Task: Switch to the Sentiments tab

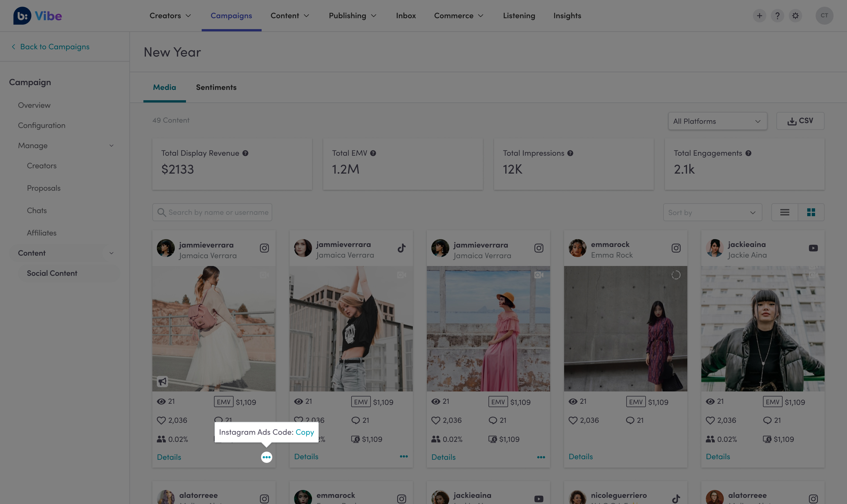Action: tap(216, 87)
